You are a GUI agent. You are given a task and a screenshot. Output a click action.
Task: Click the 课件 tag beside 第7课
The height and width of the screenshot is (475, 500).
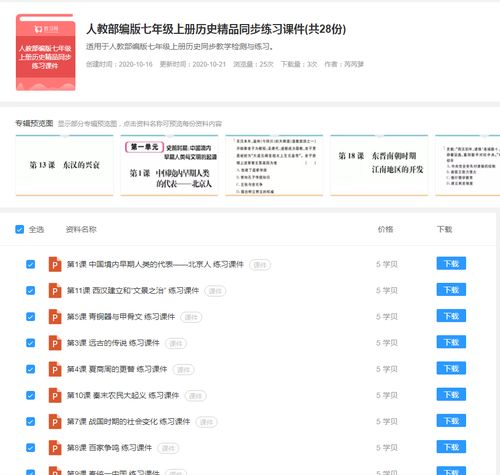click(206, 422)
